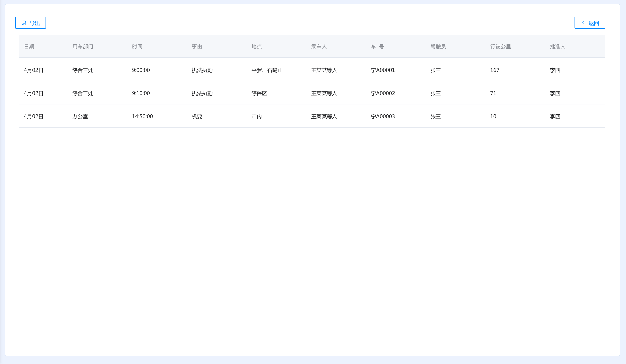Click plate number 宁A00001
626x364 pixels.
point(383,70)
